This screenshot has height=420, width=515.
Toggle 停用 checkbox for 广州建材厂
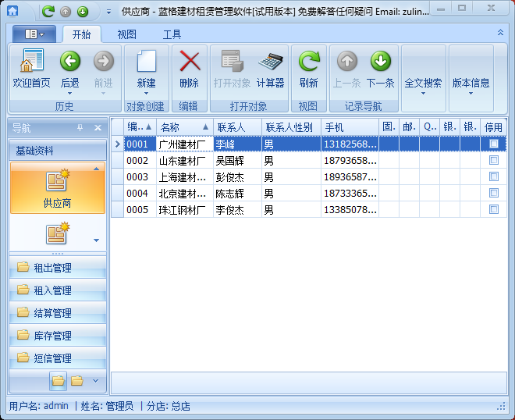pyautogui.click(x=494, y=144)
